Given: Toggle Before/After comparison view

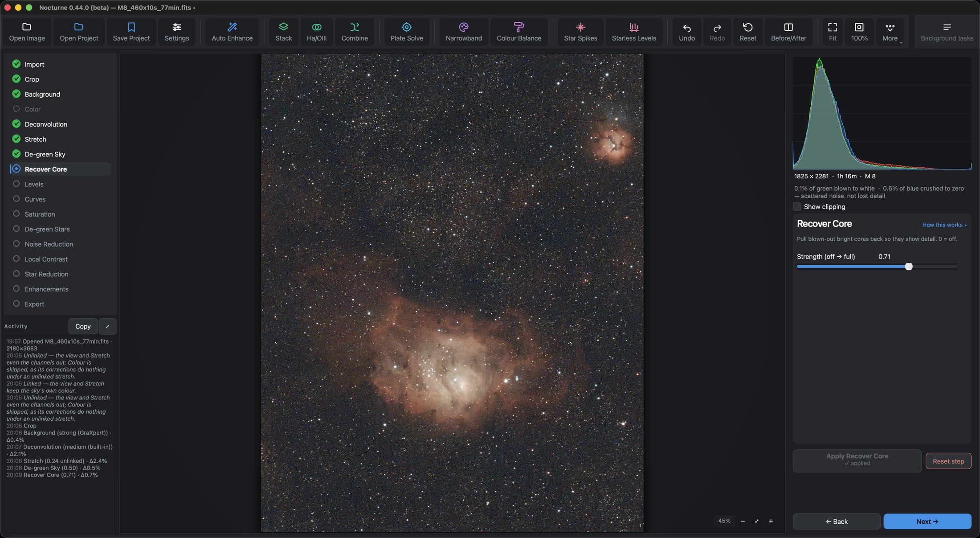Looking at the screenshot, I should pyautogui.click(x=788, y=32).
